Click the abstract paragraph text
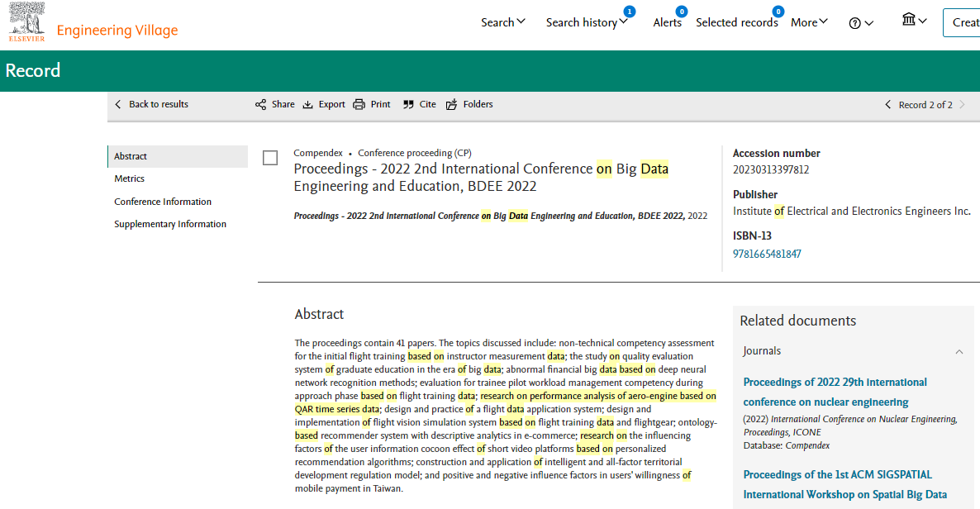 coord(507,416)
